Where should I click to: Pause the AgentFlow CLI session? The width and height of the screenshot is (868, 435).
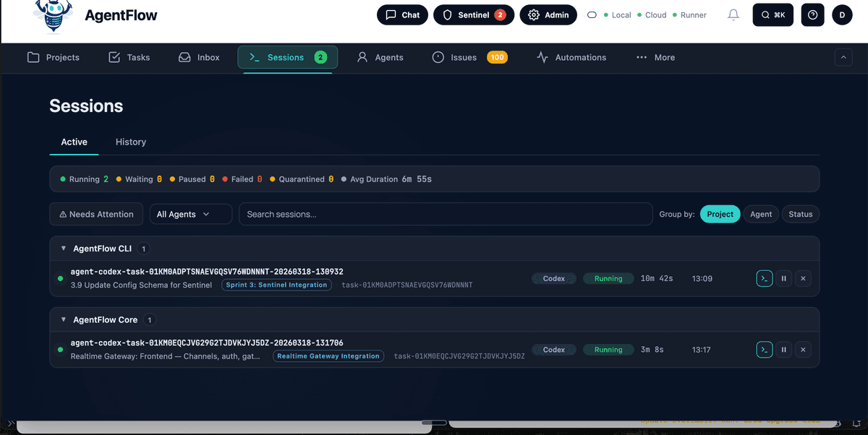coord(783,278)
